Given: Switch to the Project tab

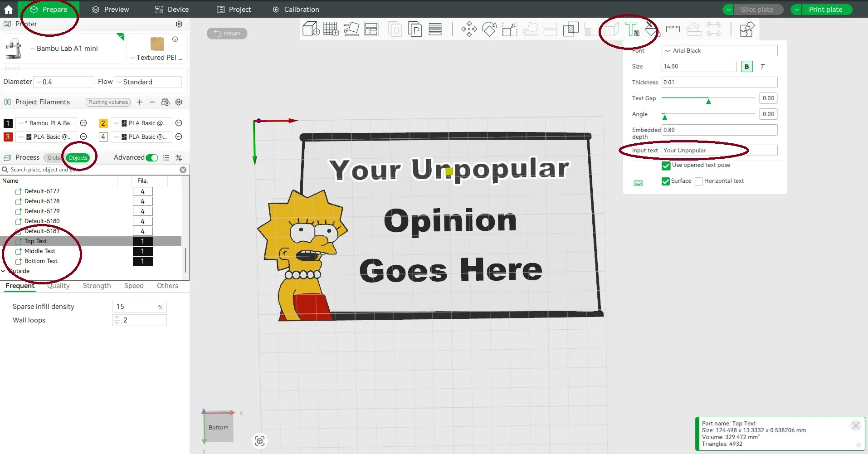Looking at the screenshot, I should [234, 10].
